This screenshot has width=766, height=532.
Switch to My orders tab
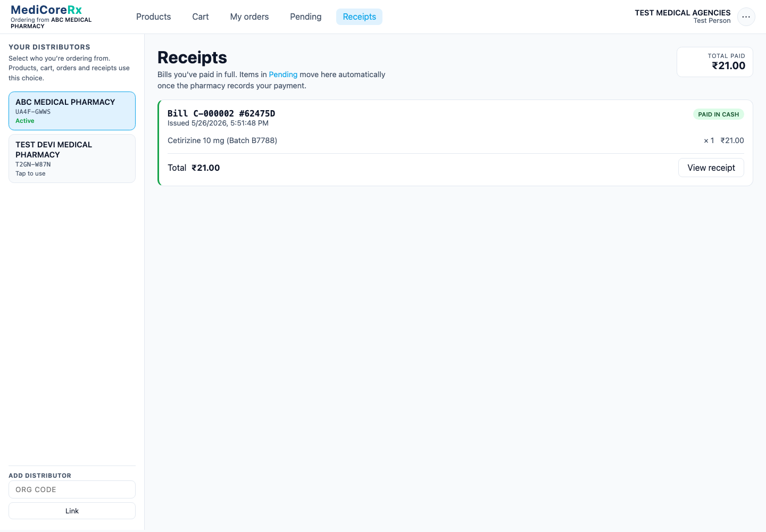click(x=249, y=17)
